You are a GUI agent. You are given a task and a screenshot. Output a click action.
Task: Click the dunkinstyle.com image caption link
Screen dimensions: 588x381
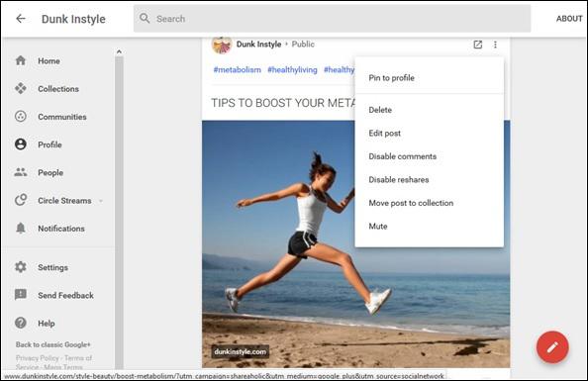[x=240, y=351]
